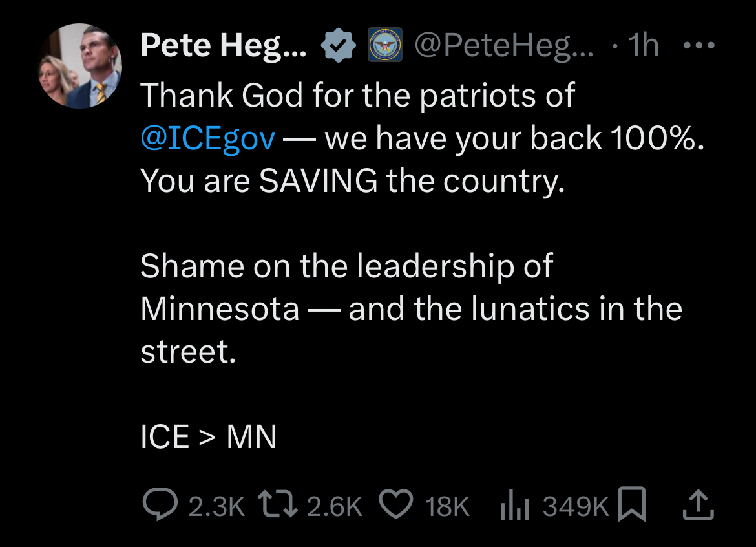Tap the repost arrows icon
This screenshot has height=547, width=756.
tap(277, 506)
